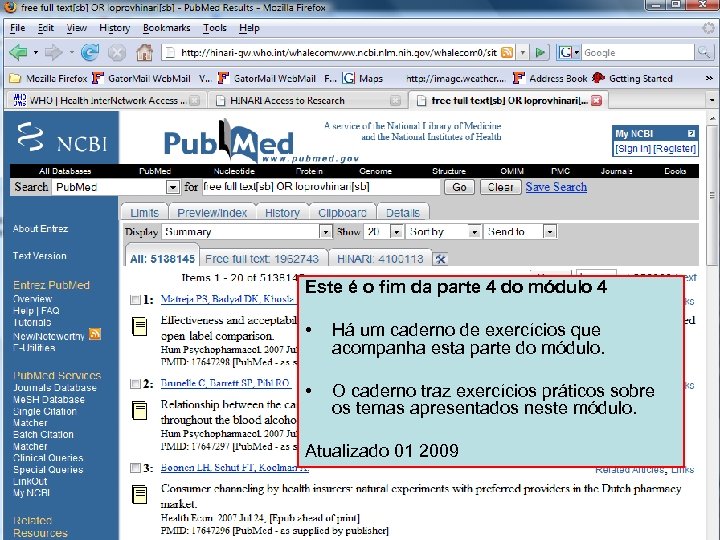Click the Stop loading icon
The width and height of the screenshot is (720, 540).
[x=117, y=53]
